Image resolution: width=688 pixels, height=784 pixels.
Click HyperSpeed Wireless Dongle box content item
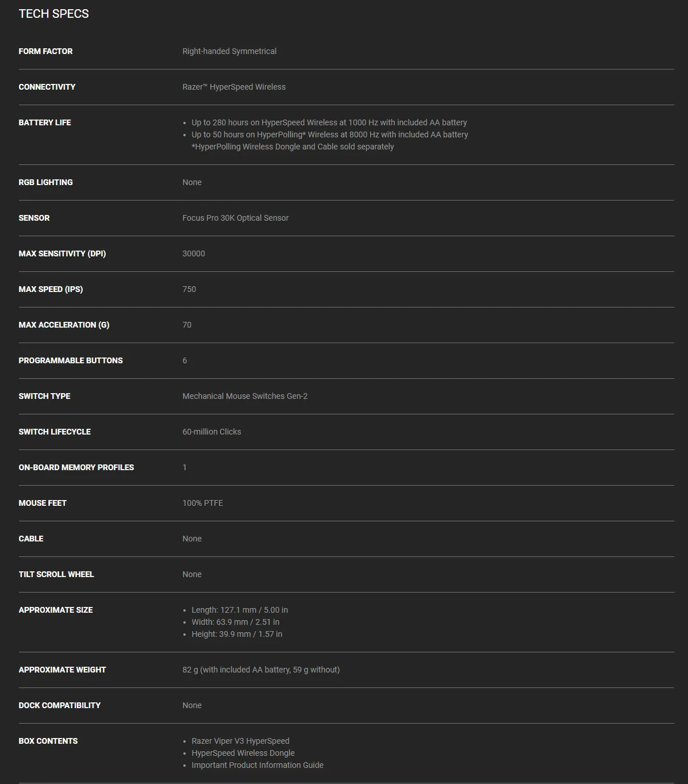click(x=243, y=753)
